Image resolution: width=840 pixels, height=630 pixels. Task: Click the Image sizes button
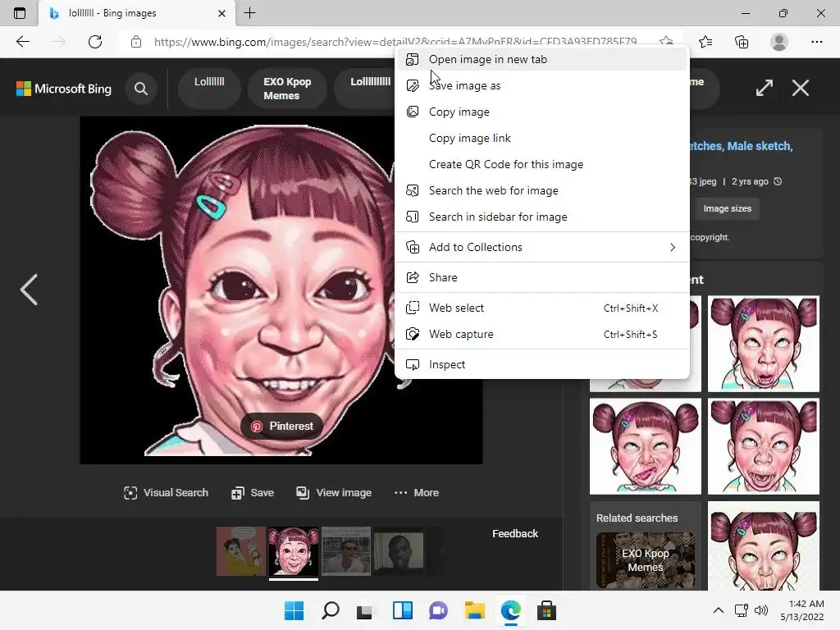tap(727, 209)
